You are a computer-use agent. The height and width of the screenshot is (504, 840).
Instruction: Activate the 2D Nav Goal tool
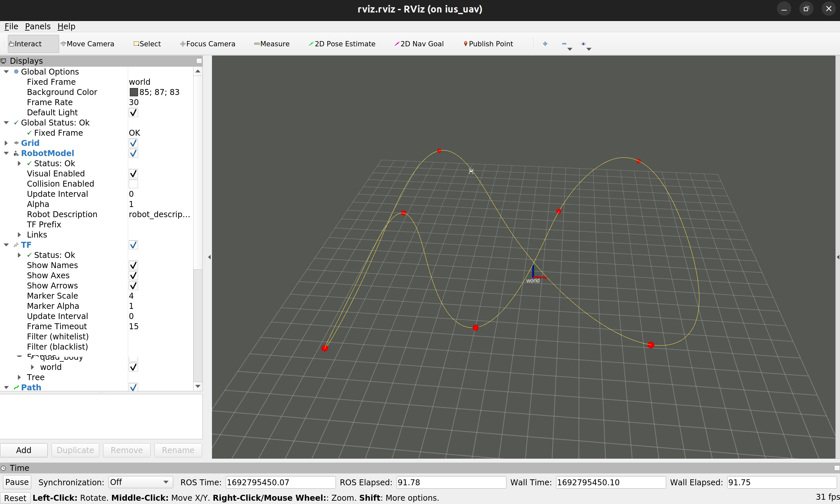coord(419,44)
